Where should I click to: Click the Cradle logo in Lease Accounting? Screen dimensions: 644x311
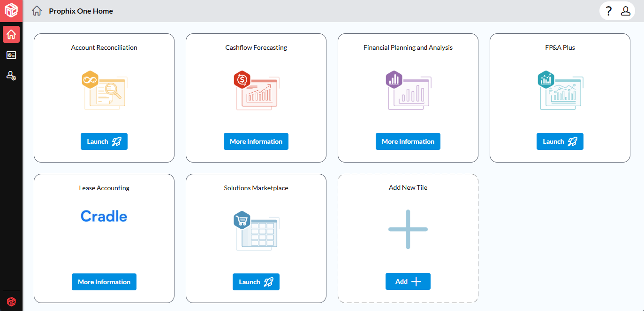pos(104,216)
